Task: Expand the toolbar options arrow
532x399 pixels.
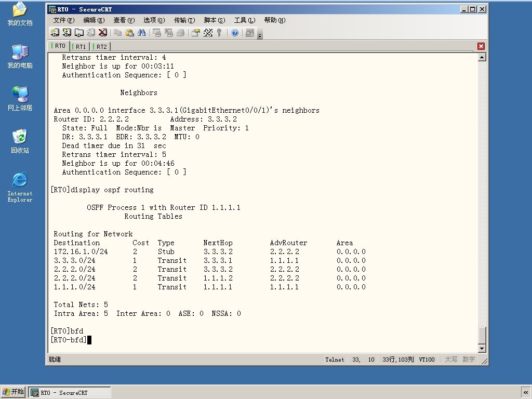Action: pos(260,35)
